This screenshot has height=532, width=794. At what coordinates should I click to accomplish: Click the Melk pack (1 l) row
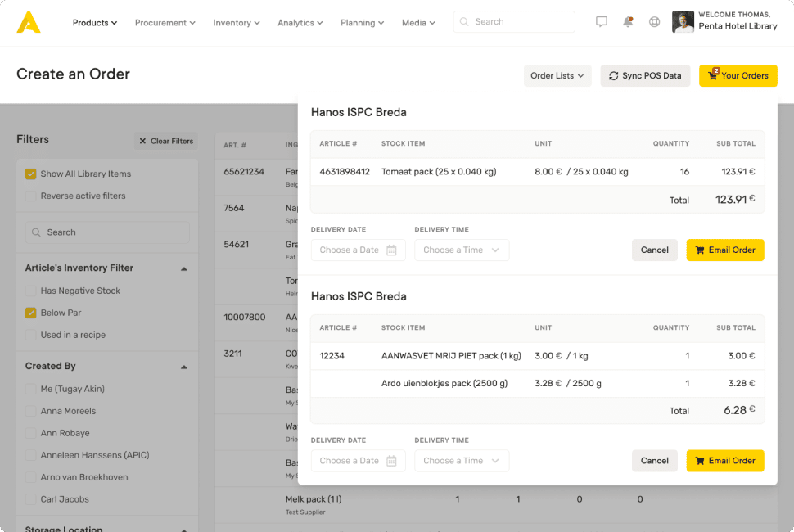click(x=496, y=505)
